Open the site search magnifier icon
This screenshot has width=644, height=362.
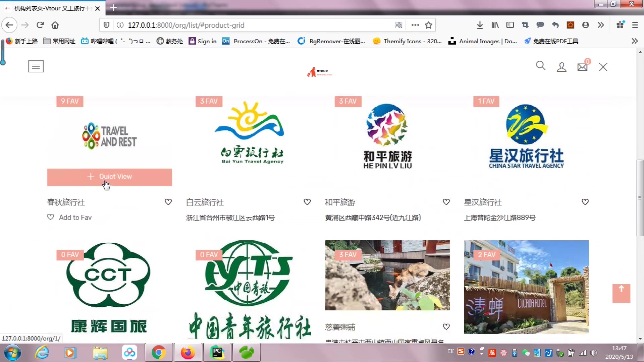tap(540, 66)
